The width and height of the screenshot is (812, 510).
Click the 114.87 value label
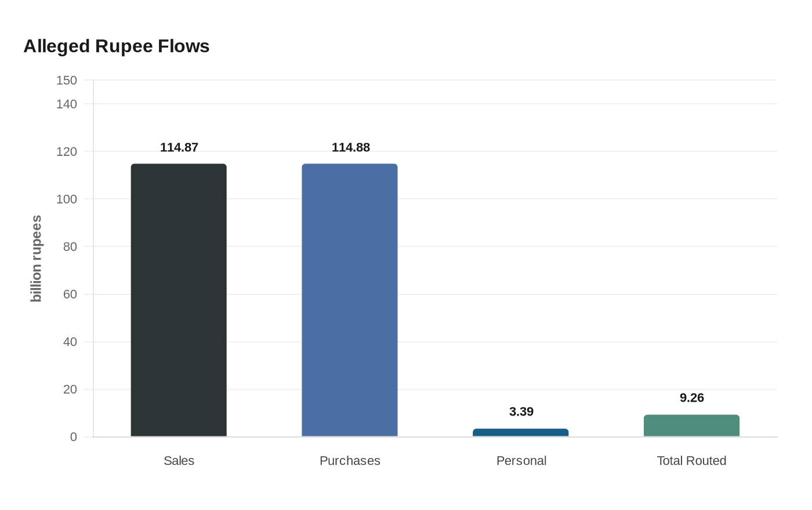[179, 147]
